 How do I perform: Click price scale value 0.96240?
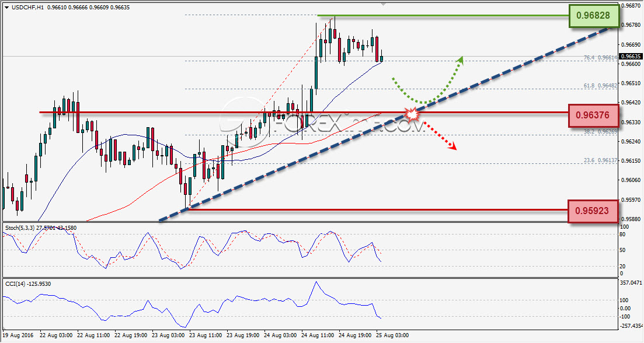pos(631,142)
